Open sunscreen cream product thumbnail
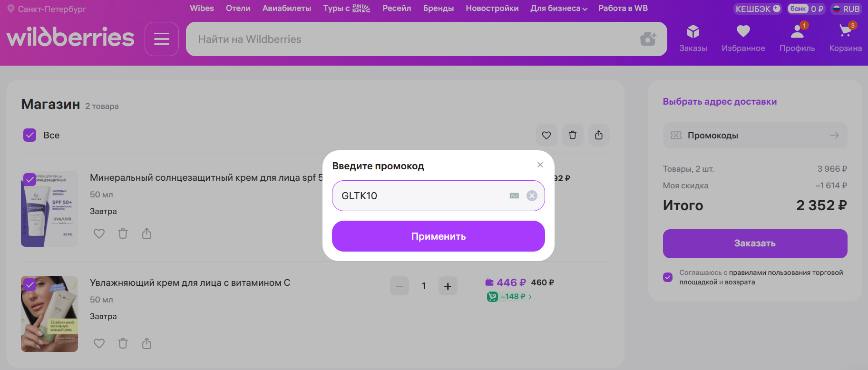Image resolution: width=868 pixels, height=370 pixels. (x=49, y=209)
